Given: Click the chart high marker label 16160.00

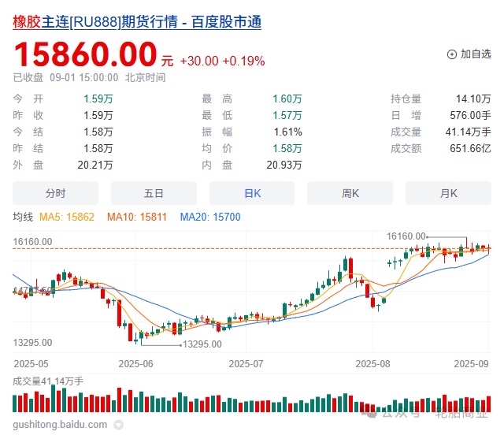Looking at the screenshot, I should click(x=406, y=236).
